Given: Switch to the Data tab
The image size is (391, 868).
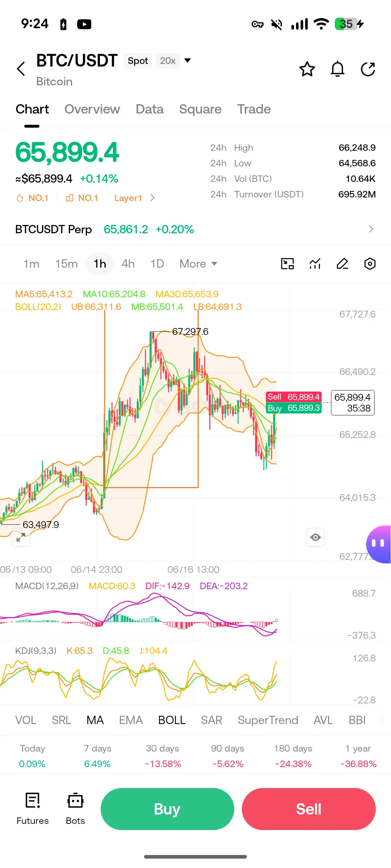Looking at the screenshot, I should pyautogui.click(x=150, y=109).
